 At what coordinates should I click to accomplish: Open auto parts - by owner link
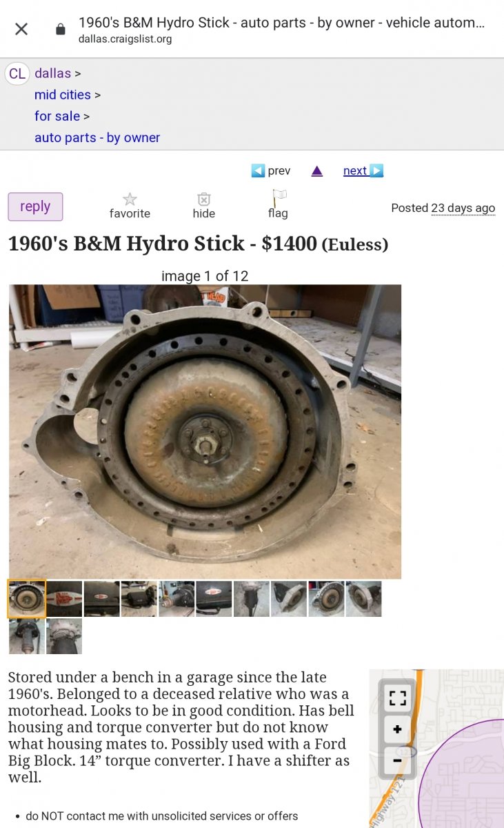click(x=97, y=137)
